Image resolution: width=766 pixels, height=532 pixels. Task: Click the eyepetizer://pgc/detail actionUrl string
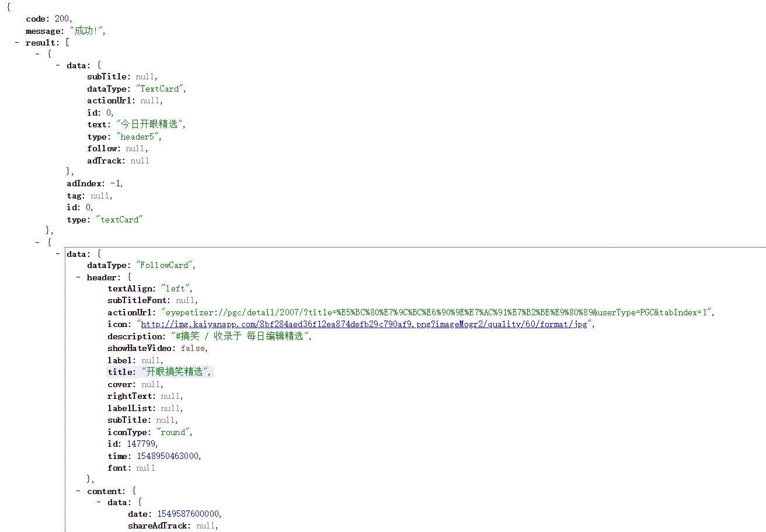(436, 312)
